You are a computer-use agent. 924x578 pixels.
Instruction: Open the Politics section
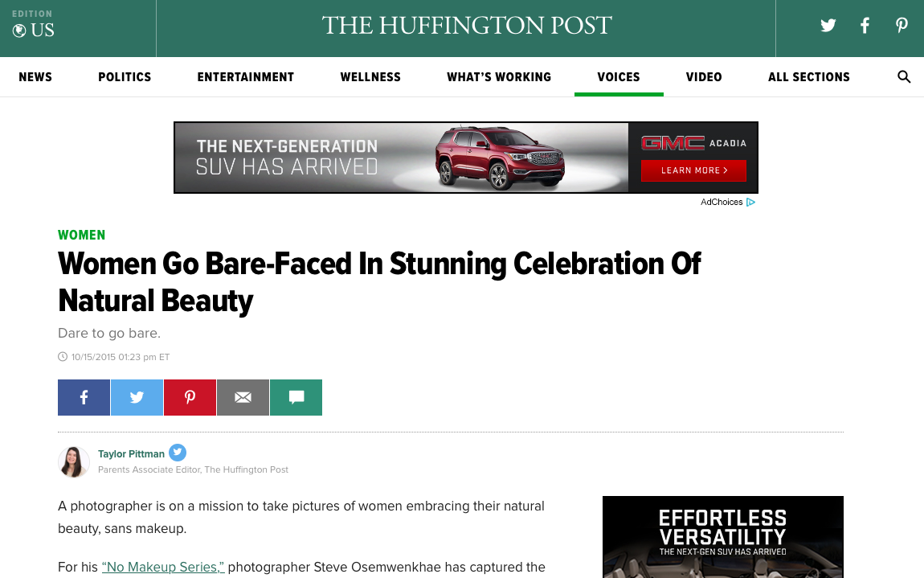[x=125, y=76]
